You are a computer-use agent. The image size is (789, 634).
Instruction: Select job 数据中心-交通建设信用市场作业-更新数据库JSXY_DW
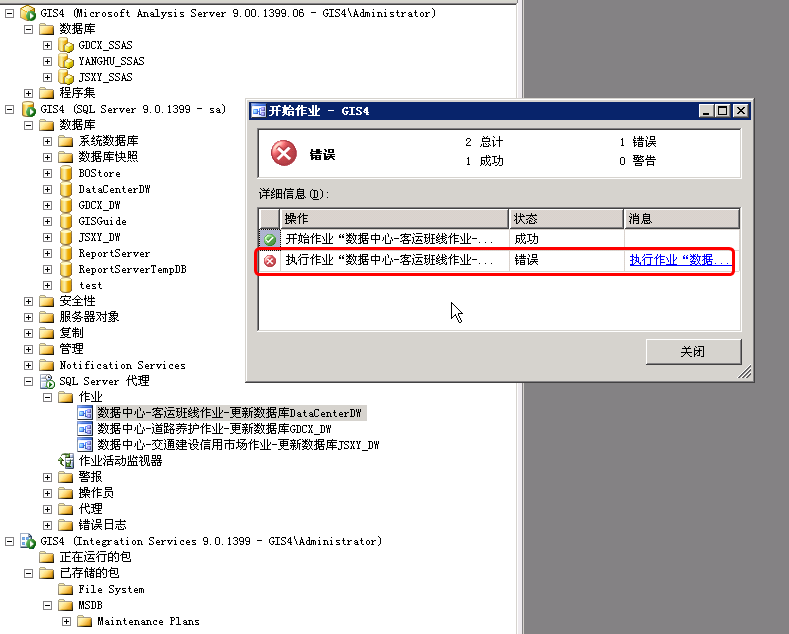point(238,445)
